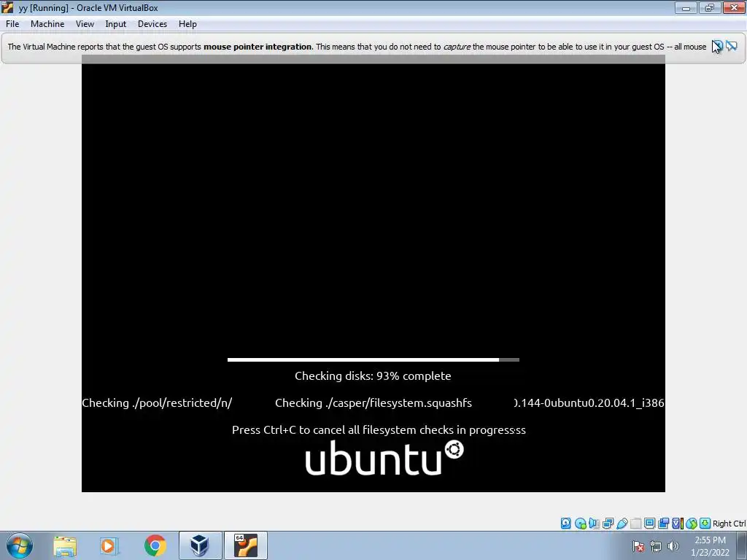This screenshot has height=560, width=747.
Task: Dismiss the mouse integration notification
Action: (x=718, y=46)
